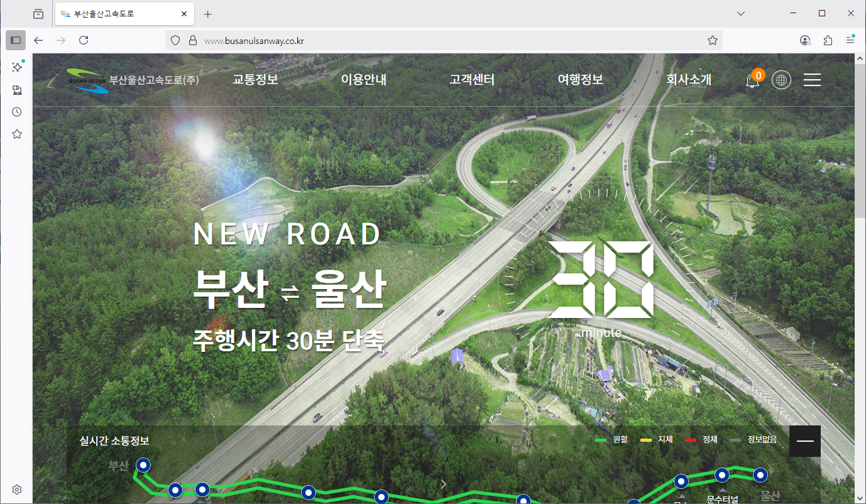Screen dimensions: 866x504
Task: Open browser history from the sidebar clock icon
Action: (x=16, y=111)
